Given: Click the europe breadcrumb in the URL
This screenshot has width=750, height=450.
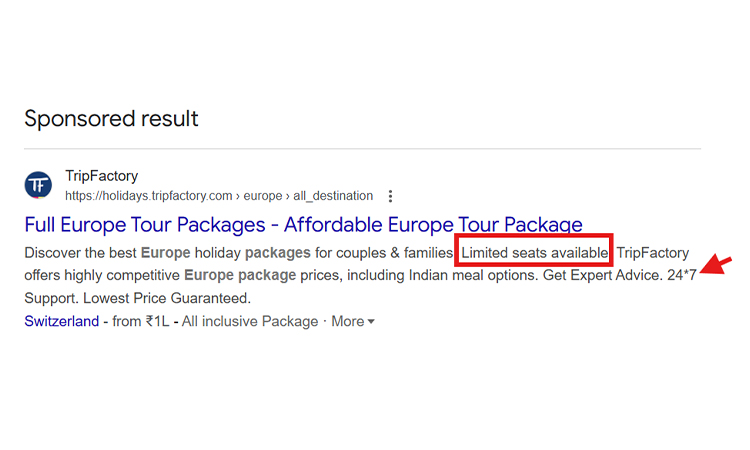Looking at the screenshot, I should click(x=263, y=196).
